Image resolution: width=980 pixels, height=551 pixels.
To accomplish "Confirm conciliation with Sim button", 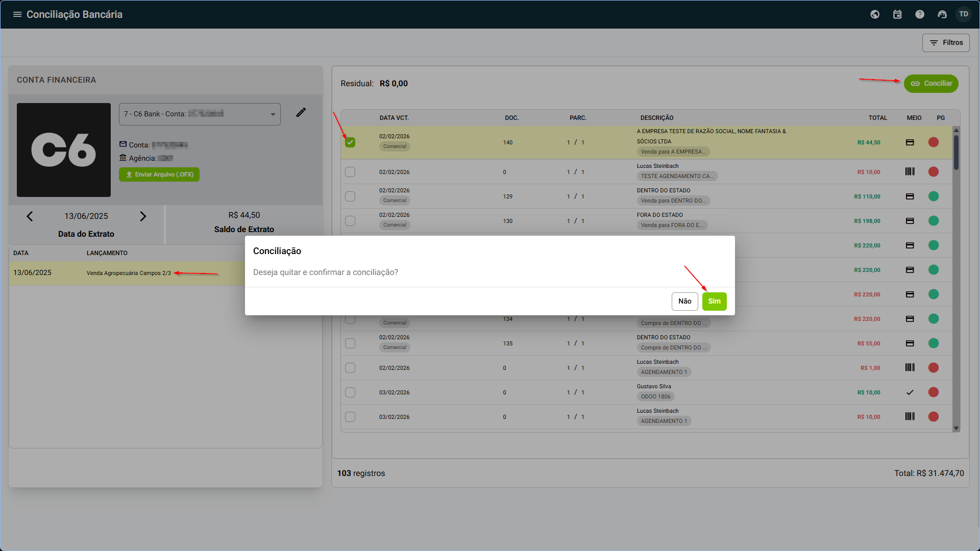I will tap(714, 302).
